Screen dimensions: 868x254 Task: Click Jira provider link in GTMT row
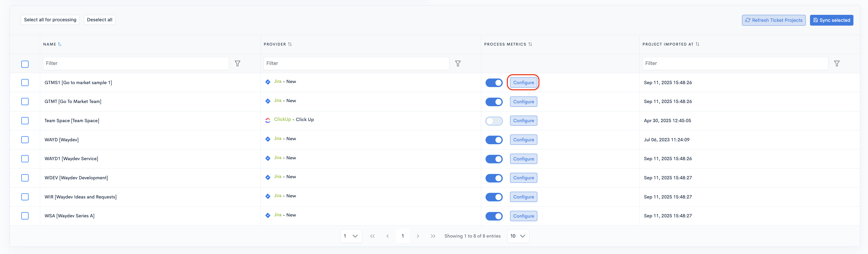(278, 100)
